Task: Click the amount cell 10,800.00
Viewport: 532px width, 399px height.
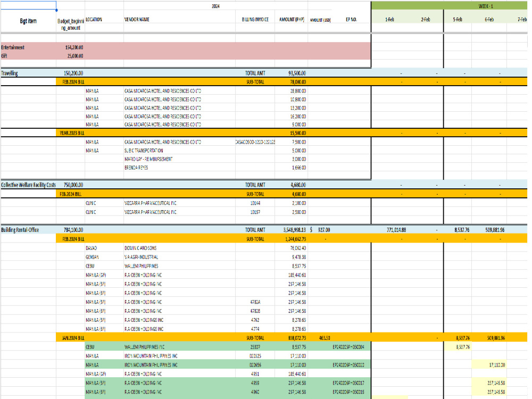Action: pos(298,100)
